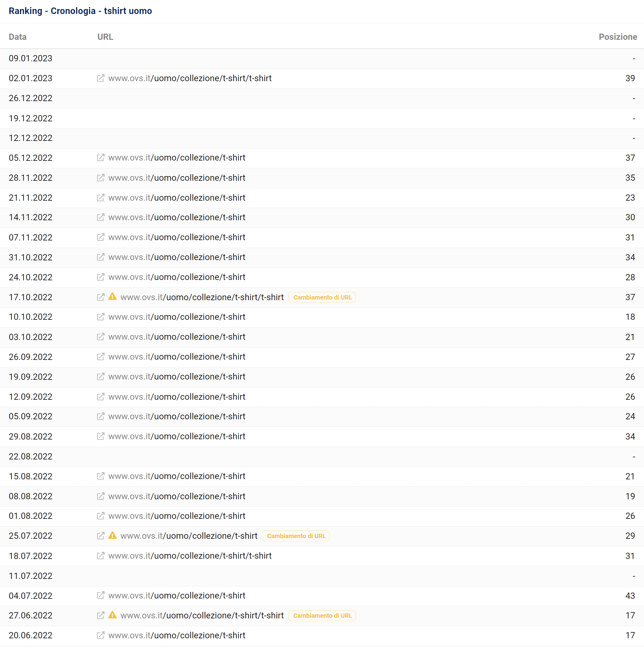Viewport: 644px width, 647px height.
Task: Open external link icon for 08.08.2022 row
Action: click(100, 496)
